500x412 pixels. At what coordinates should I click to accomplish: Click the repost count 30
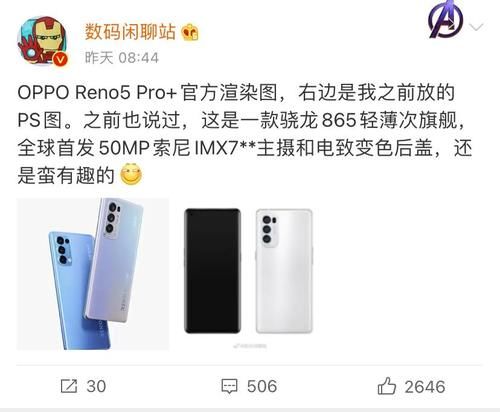[96, 386]
